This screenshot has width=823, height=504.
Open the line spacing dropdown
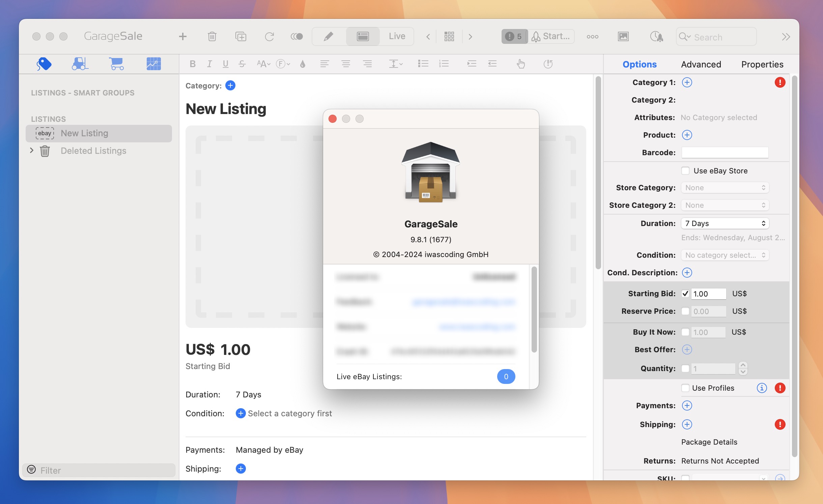coord(396,64)
